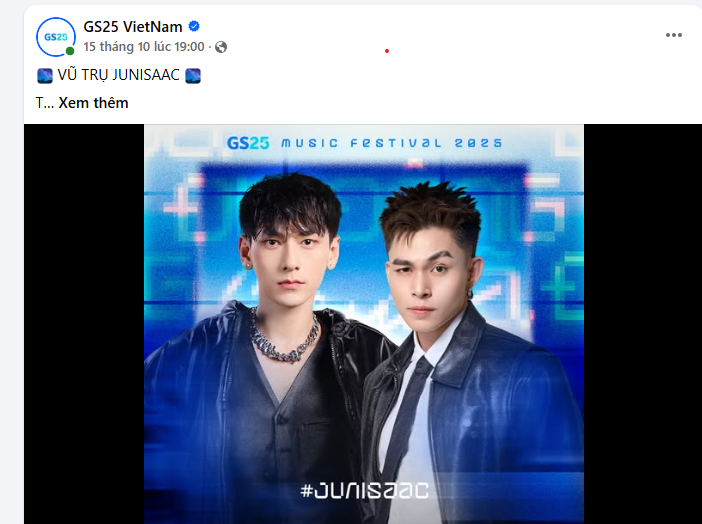The image size is (702, 524).
Task: Click the VŨ TRỤ JUNISAAC caption text
Action: (119, 75)
